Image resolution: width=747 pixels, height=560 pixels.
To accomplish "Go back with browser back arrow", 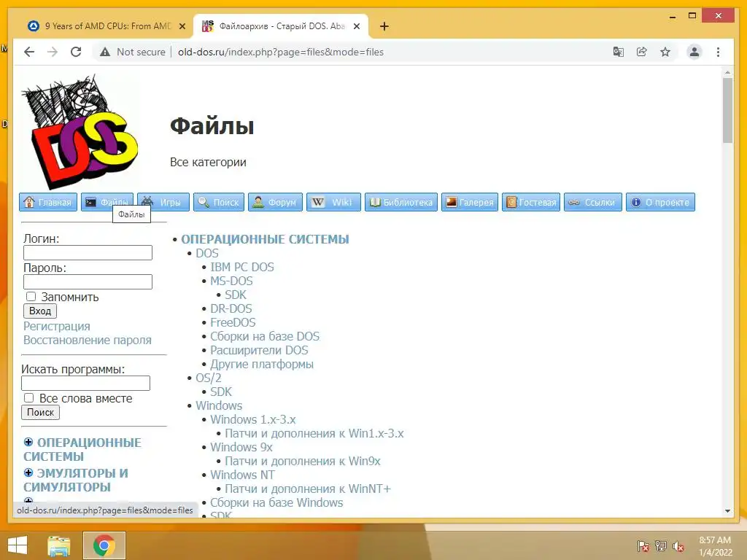I will pos(29,52).
